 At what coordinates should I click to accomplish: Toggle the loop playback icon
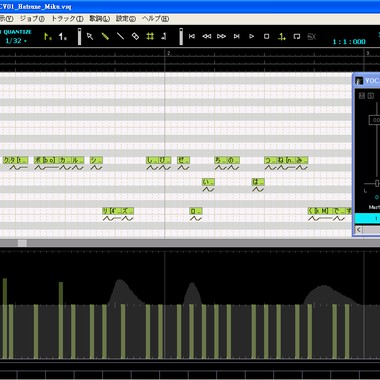(x=296, y=36)
